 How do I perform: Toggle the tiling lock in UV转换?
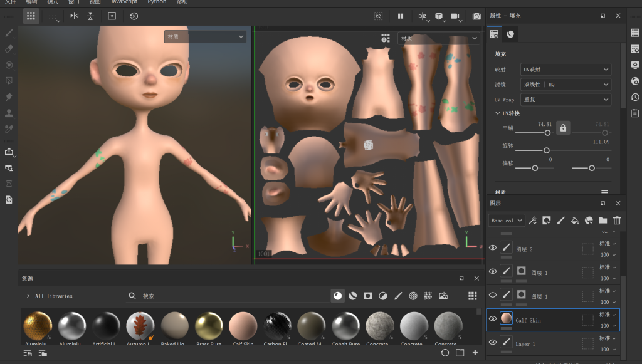pyautogui.click(x=563, y=128)
